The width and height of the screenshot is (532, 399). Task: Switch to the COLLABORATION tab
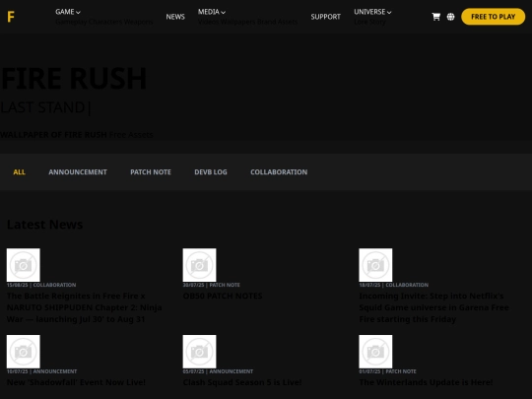pos(279,172)
